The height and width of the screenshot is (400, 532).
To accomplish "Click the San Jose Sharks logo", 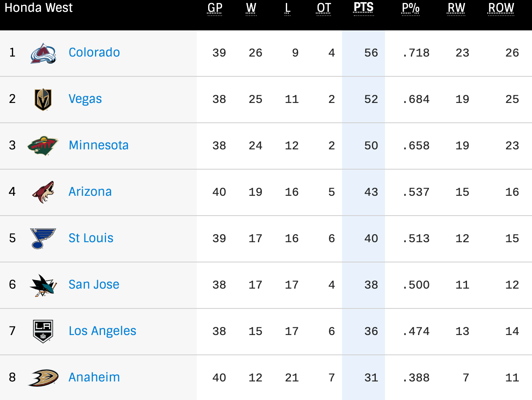I will point(42,285).
